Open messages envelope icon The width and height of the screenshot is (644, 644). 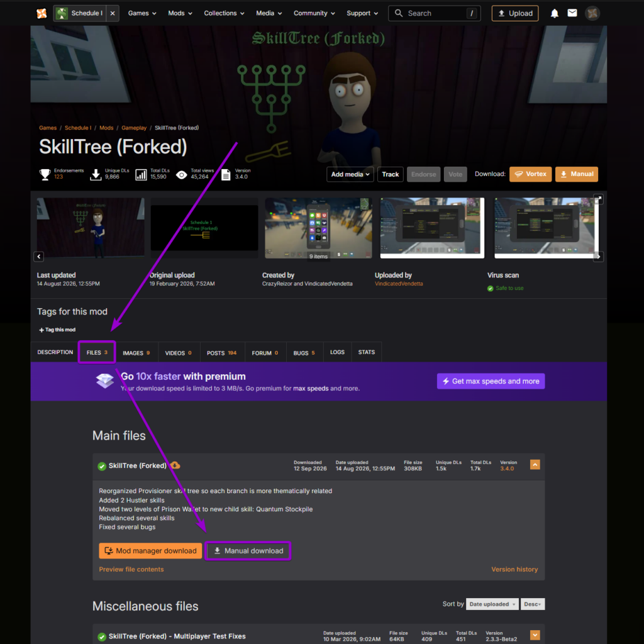[x=572, y=13]
